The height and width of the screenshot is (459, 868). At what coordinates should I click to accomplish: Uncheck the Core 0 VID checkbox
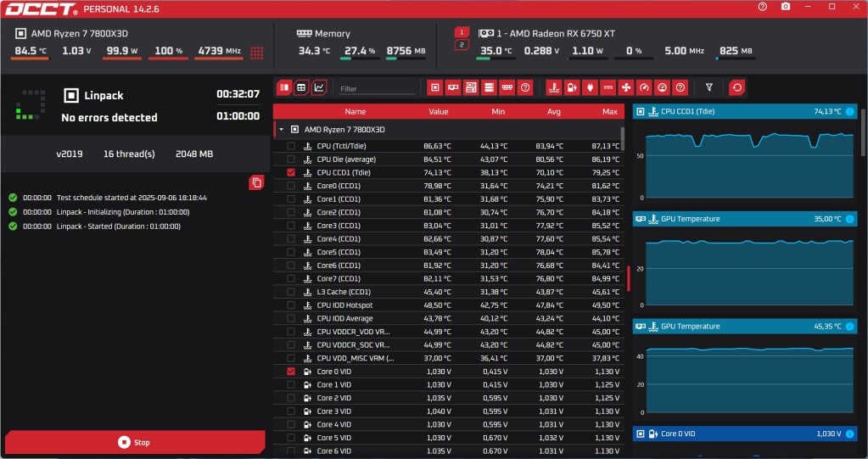(x=291, y=372)
